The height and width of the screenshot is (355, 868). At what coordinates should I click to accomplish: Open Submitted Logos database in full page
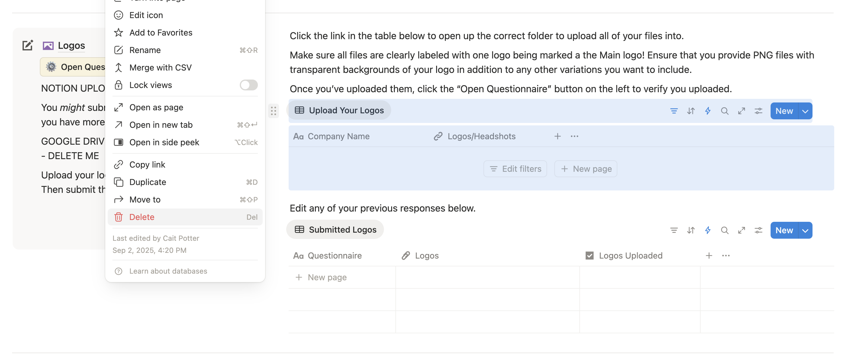tap(741, 230)
